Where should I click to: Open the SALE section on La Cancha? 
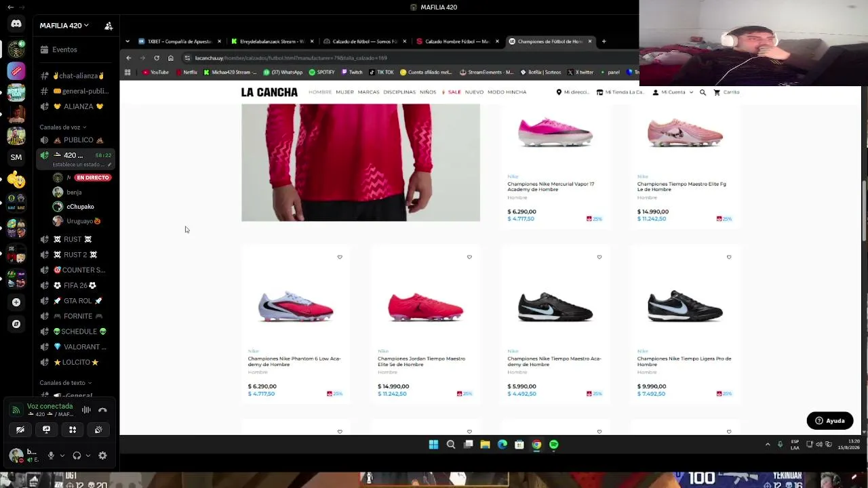click(x=452, y=92)
